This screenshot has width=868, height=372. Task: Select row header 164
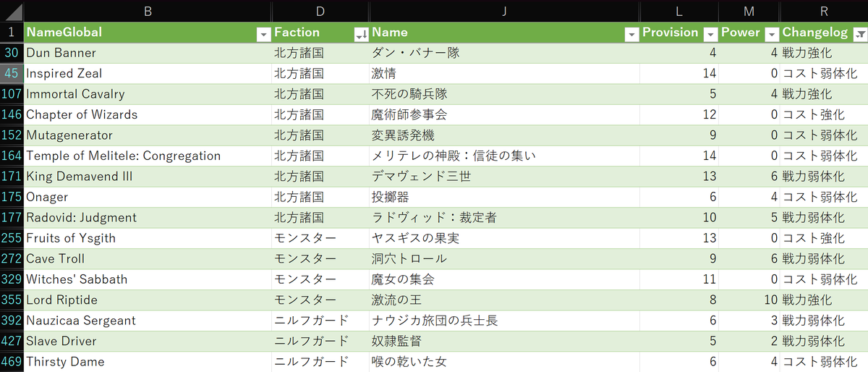coord(12,156)
